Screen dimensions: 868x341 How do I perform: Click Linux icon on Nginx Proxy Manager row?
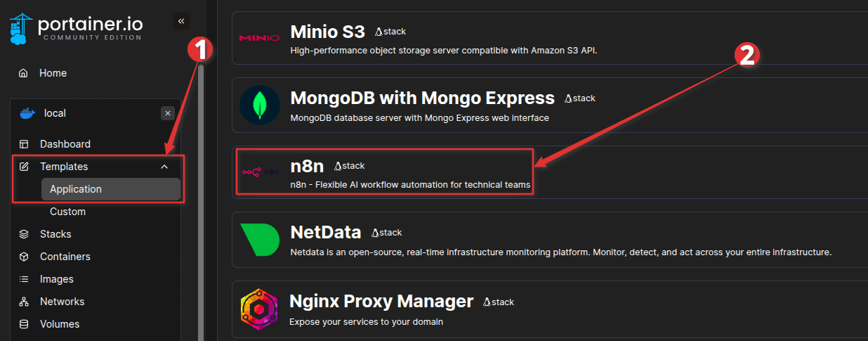[487, 302]
